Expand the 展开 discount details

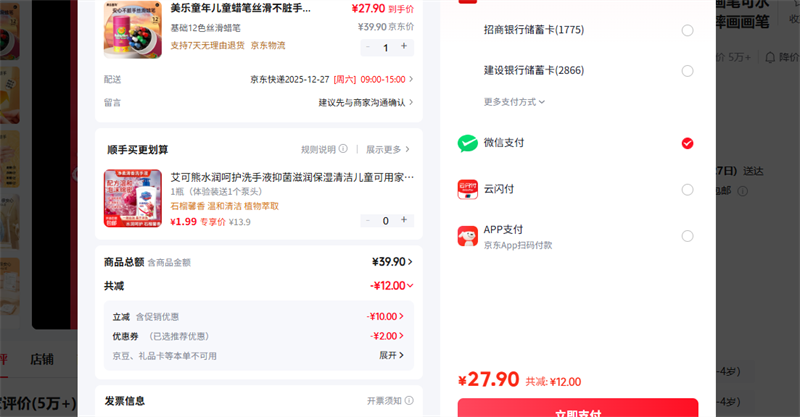pos(391,355)
